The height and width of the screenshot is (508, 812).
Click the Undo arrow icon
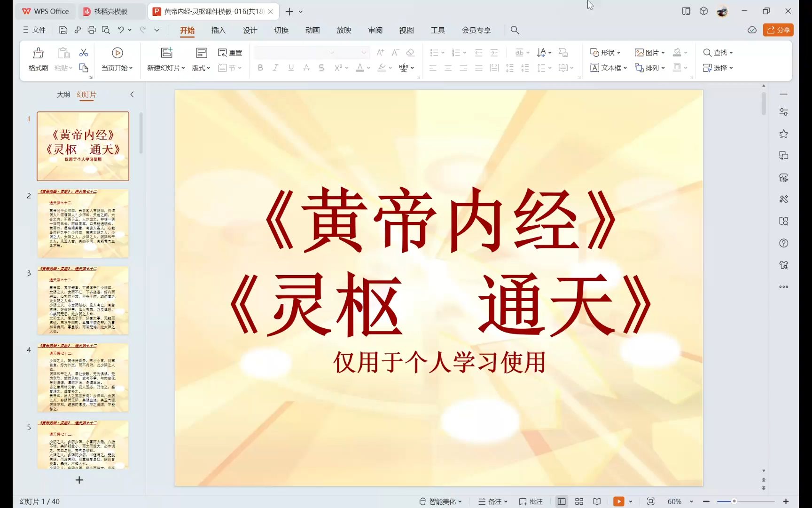click(121, 30)
